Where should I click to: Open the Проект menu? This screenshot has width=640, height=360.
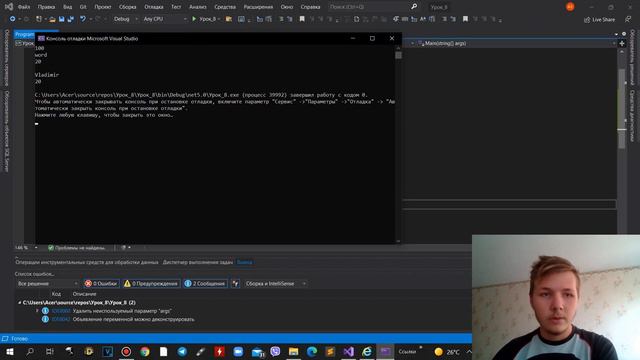click(103, 7)
